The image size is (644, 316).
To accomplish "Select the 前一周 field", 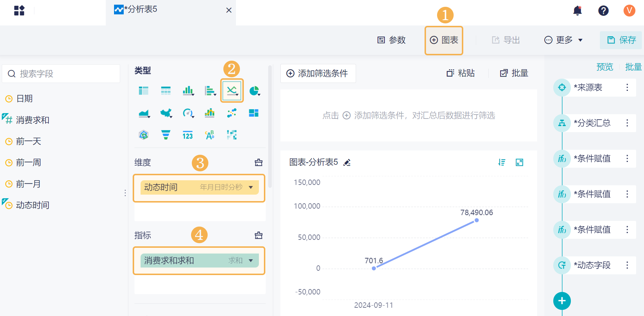I will tap(29, 162).
